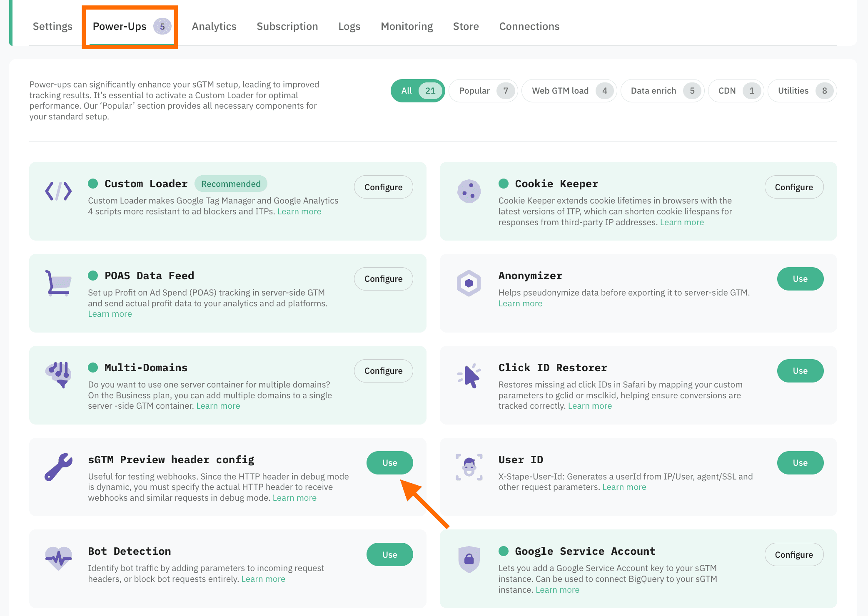Configure the Cookie Keeper power-up

(793, 187)
